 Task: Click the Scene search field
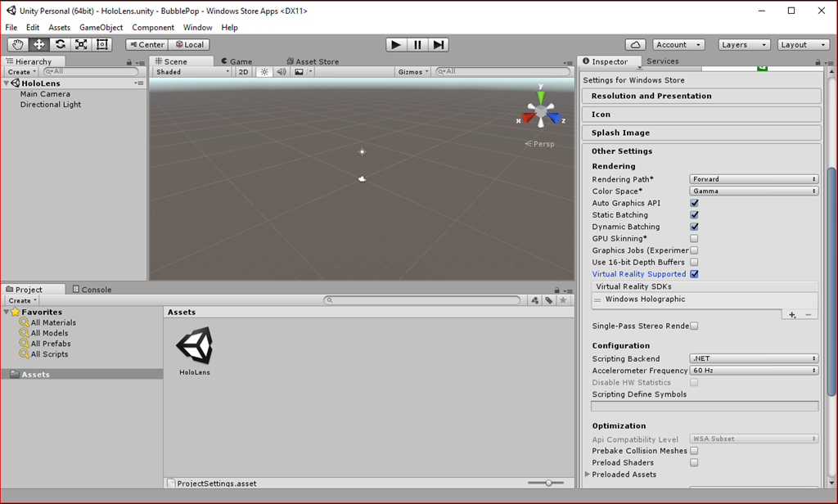(503, 71)
